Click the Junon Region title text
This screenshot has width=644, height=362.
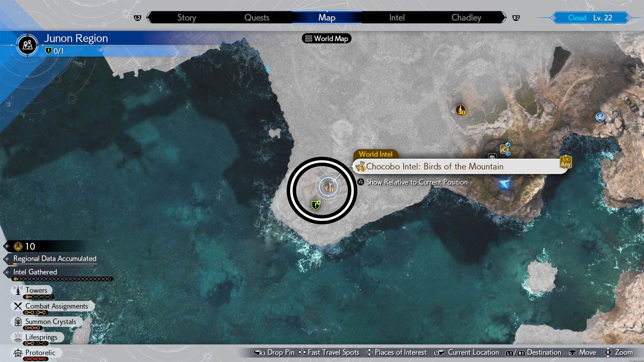pyautogui.click(x=76, y=38)
